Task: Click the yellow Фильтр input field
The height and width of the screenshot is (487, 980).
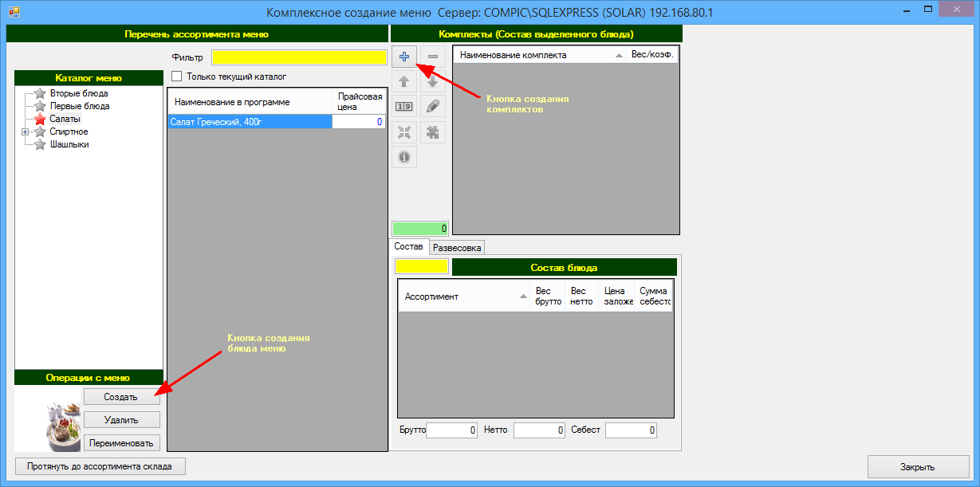Action: tap(299, 57)
